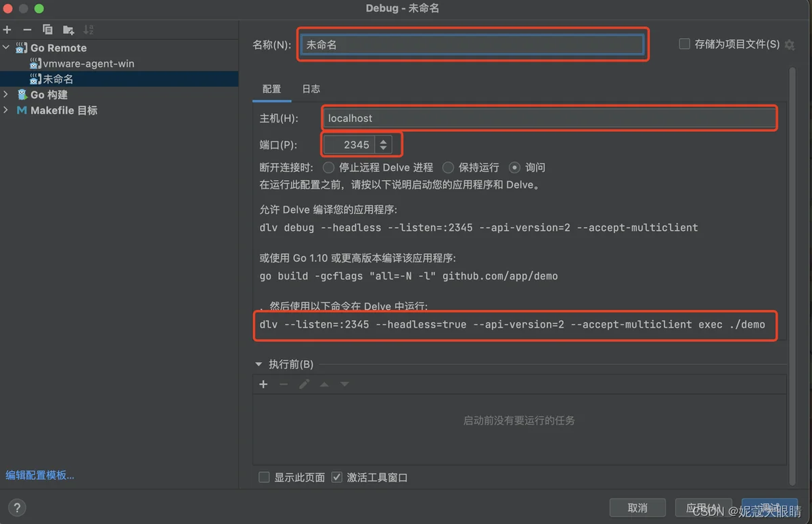The width and height of the screenshot is (812, 524).
Task: Collapse the Go Remote configuration group
Action: pyautogui.click(x=5, y=47)
